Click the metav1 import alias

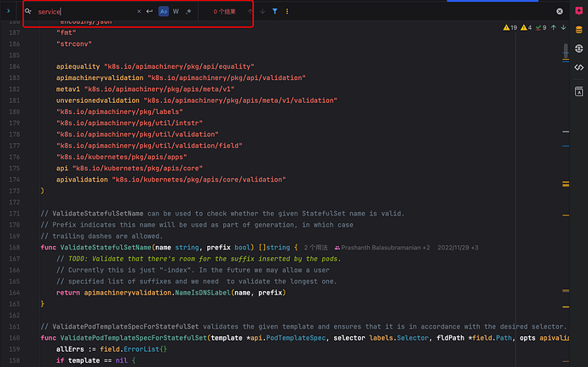tap(68, 89)
